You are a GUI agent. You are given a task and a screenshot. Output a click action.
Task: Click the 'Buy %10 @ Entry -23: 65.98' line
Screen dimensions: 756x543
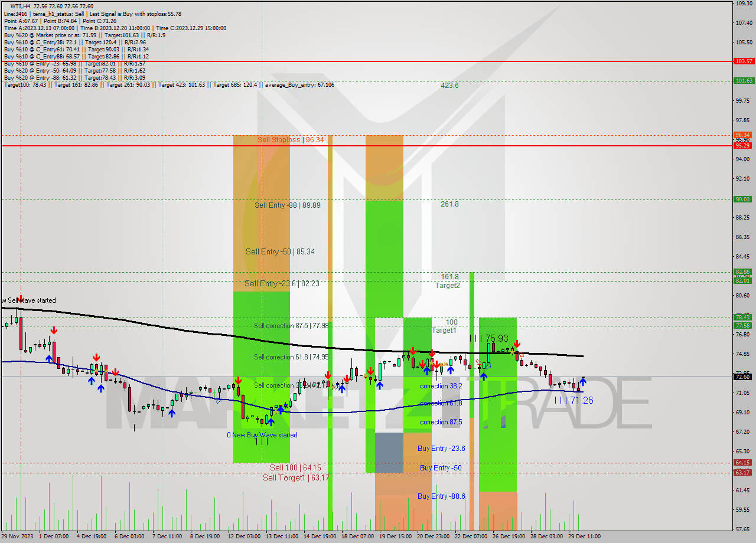point(75,63)
